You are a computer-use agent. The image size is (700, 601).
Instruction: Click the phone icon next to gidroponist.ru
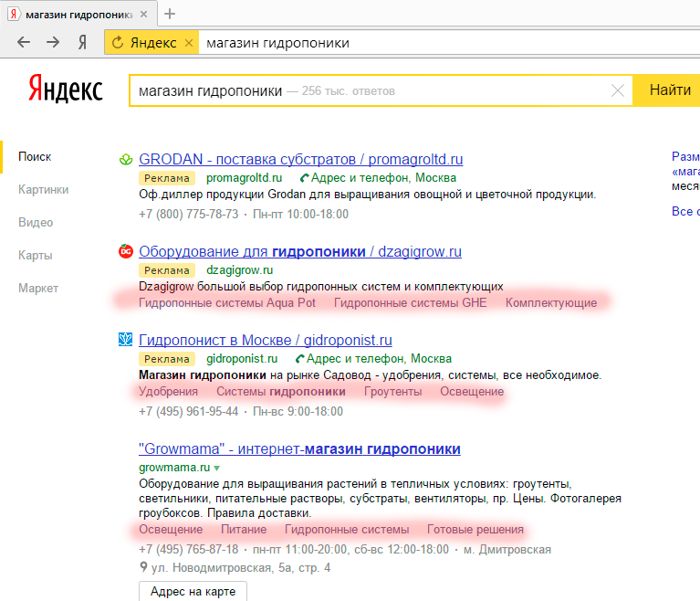pos(300,359)
